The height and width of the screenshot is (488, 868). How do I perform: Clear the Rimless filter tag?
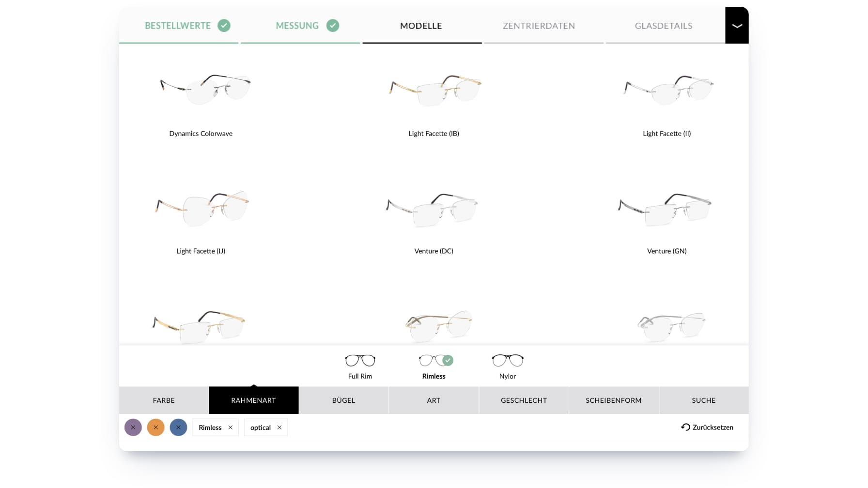tap(231, 427)
